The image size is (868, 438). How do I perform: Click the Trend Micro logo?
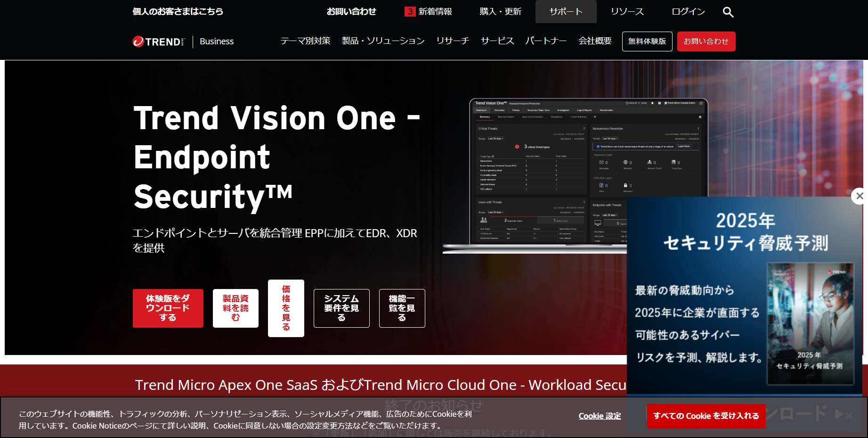pyautogui.click(x=159, y=41)
